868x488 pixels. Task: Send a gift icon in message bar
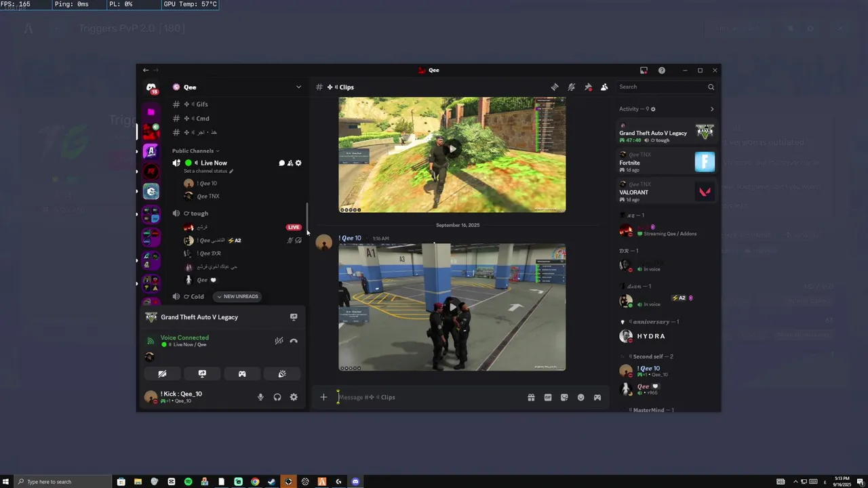coord(531,397)
